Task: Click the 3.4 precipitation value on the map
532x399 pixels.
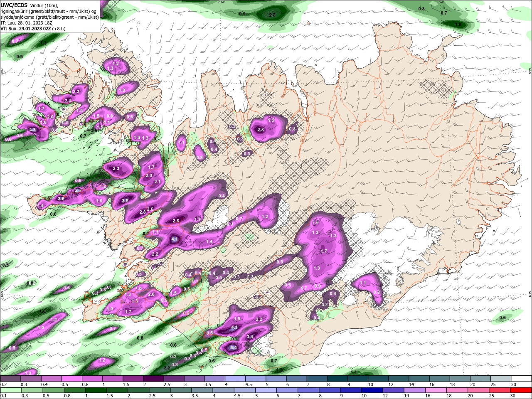Action: tap(250, 337)
